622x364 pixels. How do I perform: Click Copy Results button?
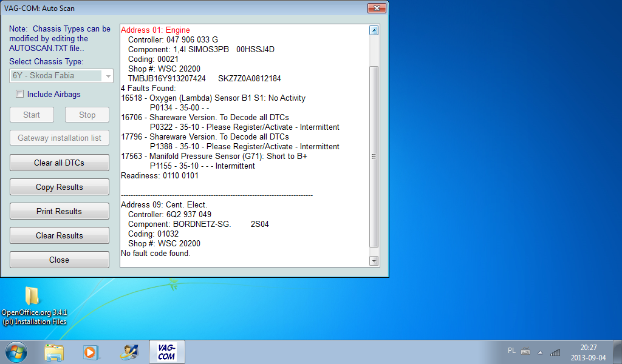coord(60,187)
